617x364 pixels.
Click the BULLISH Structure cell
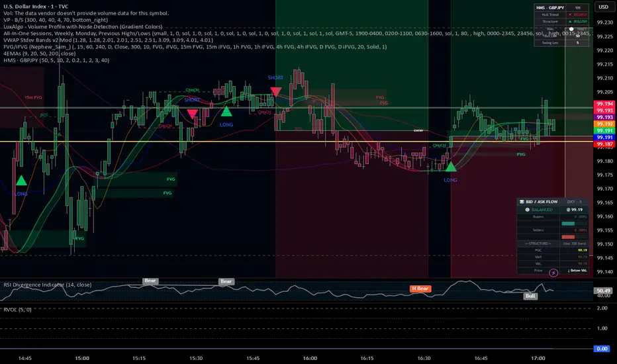(x=578, y=21)
